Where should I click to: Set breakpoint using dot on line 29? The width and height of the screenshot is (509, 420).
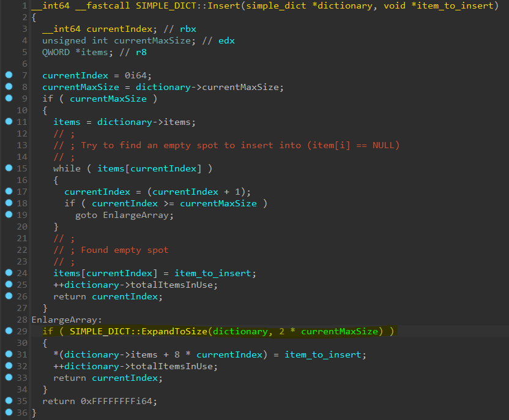9,331
